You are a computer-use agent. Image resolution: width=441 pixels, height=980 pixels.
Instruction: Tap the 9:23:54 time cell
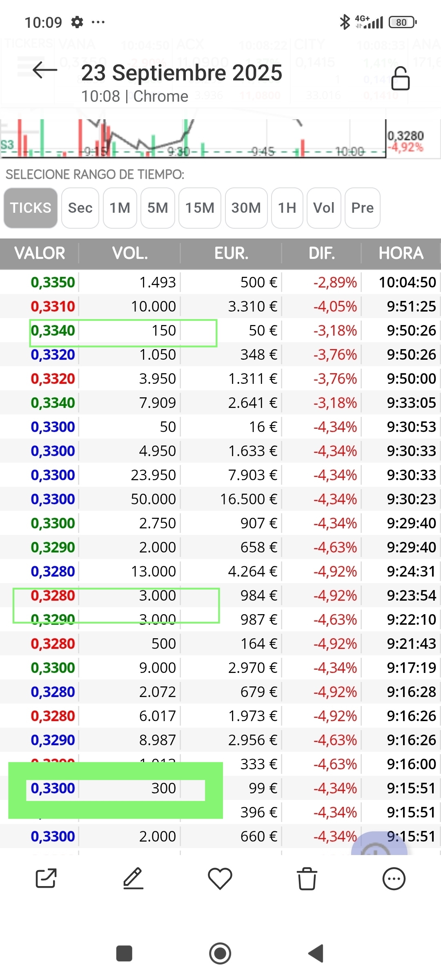point(412,595)
